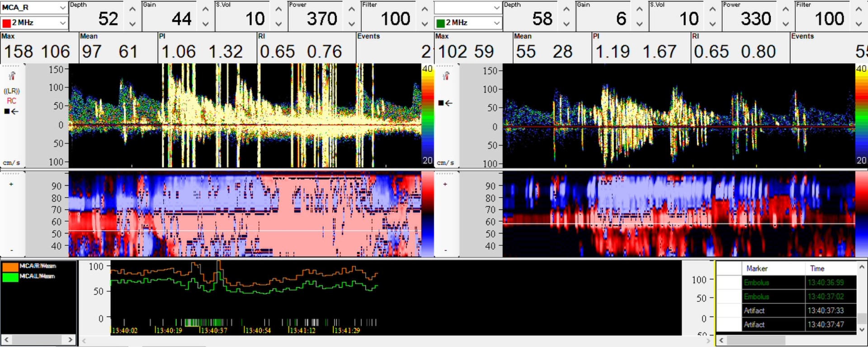Toggle left spectrum flow direction arrow
This screenshot has width=868, height=347.
click(x=12, y=111)
